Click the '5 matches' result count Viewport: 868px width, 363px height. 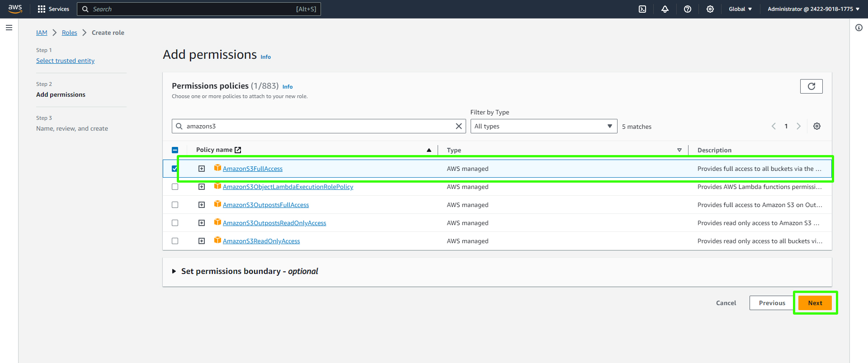coord(637,127)
